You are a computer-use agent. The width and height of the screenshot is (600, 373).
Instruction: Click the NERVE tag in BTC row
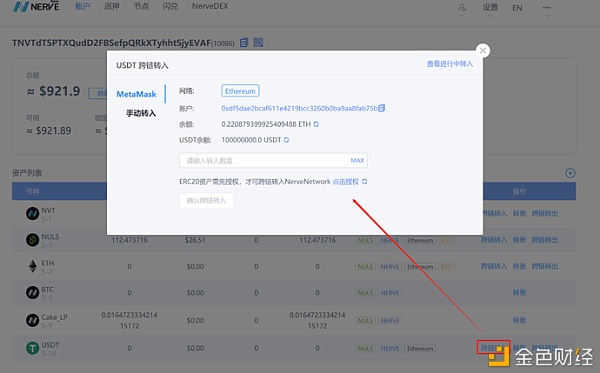point(390,293)
